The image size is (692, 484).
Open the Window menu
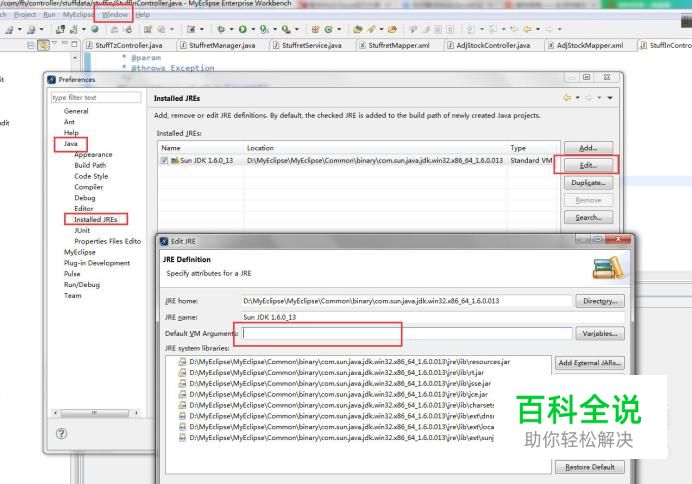[x=114, y=15]
